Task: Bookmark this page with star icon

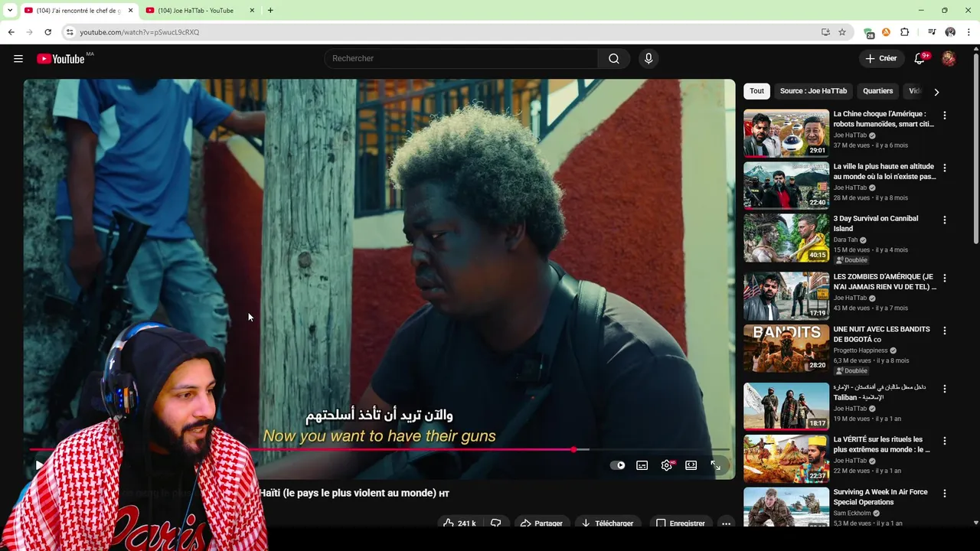Action: pos(842,32)
